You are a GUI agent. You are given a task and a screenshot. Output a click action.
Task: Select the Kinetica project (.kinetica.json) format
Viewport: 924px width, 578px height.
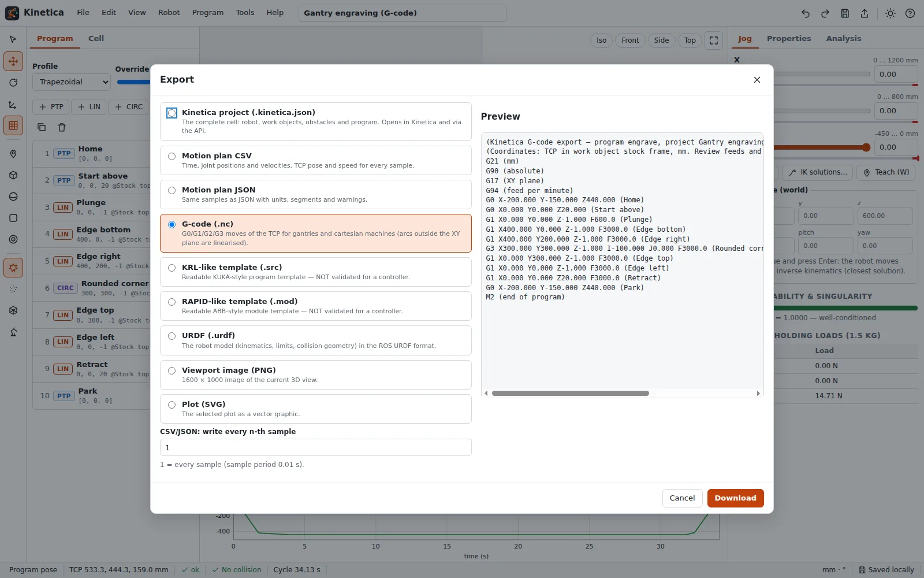point(315,121)
